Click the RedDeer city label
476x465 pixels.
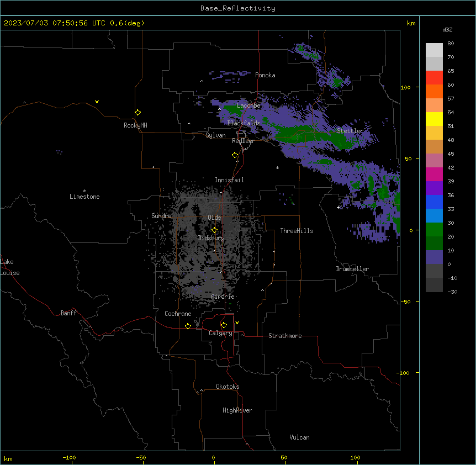243,141
